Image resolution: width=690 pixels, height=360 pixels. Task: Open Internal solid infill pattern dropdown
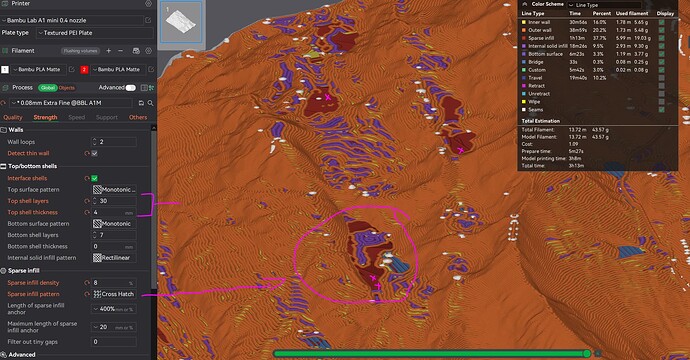click(114, 258)
